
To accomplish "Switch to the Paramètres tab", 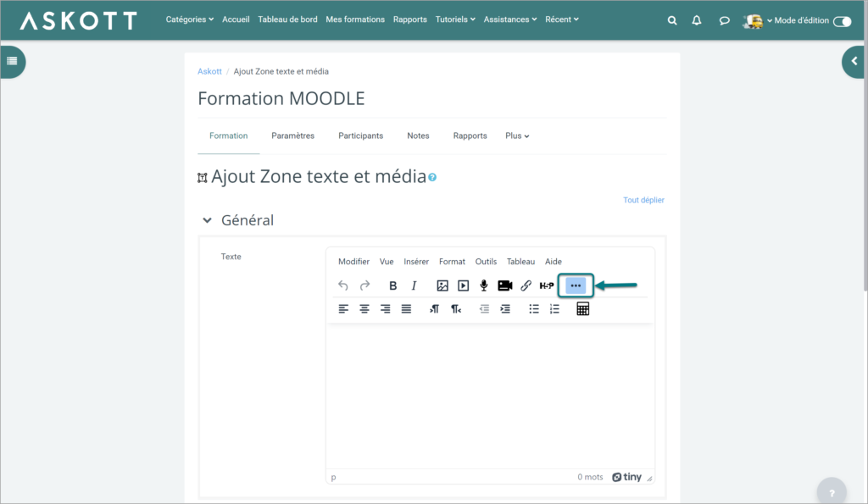I will (x=292, y=136).
